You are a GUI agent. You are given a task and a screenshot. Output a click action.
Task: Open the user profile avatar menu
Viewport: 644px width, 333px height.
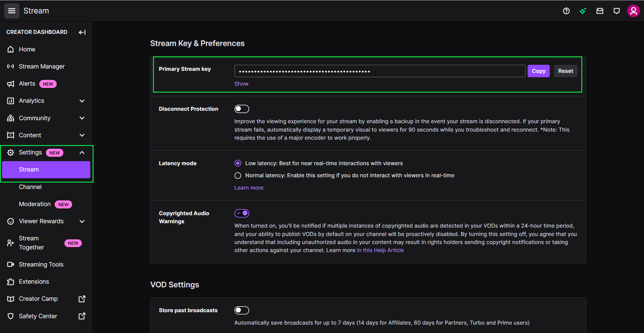[x=633, y=11]
